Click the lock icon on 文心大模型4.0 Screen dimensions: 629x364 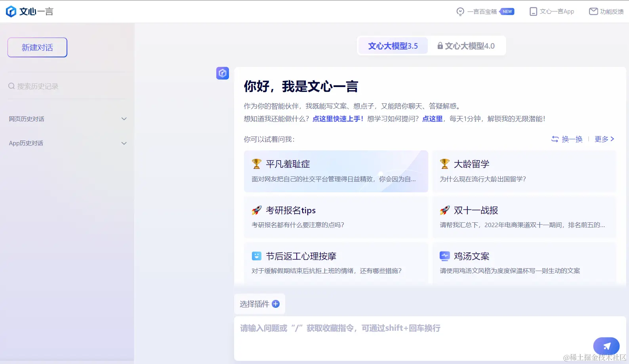[440, 46]
